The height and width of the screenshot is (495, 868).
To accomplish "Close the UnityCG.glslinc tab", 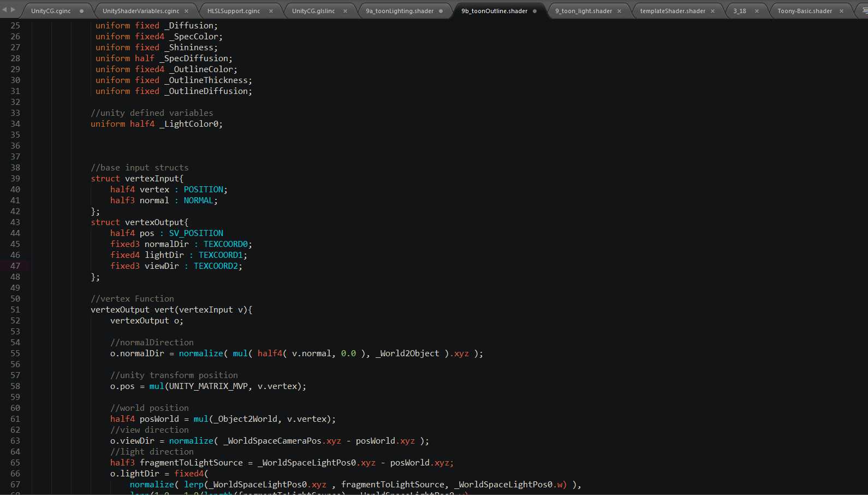I will (345, 11).
